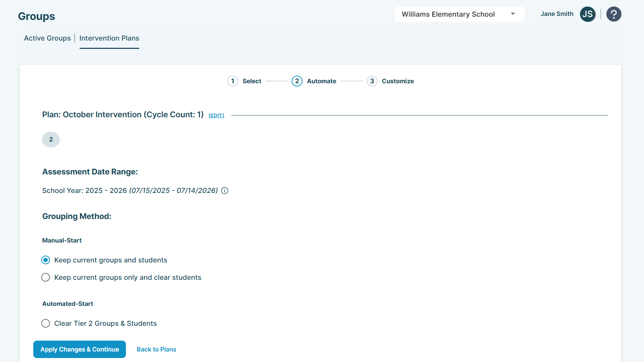
Task: Click the Assessment Date Range heading
Action: 90,172
